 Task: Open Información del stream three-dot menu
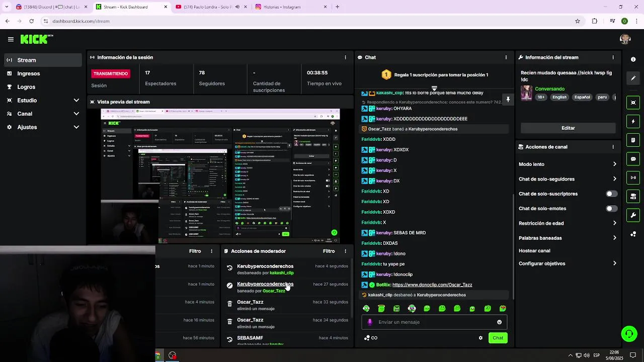pos(613,57)
